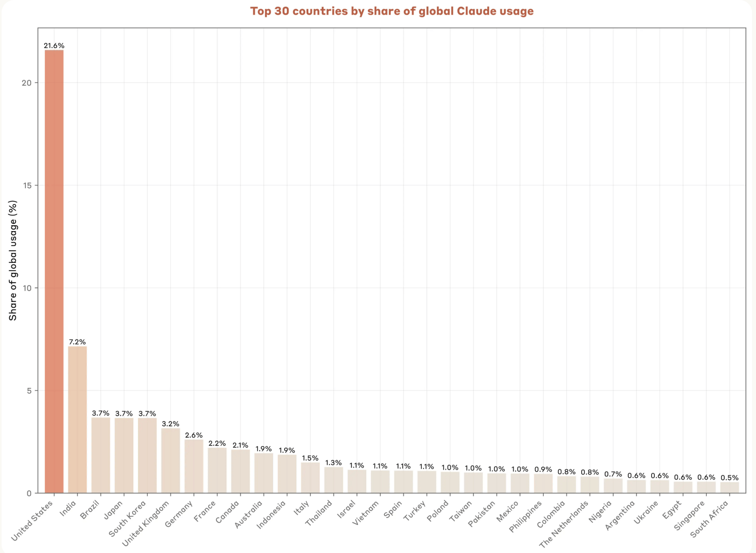This screenshot has width=756, height=553.
Task: Click the United States bar
Action: click(54, 271)
